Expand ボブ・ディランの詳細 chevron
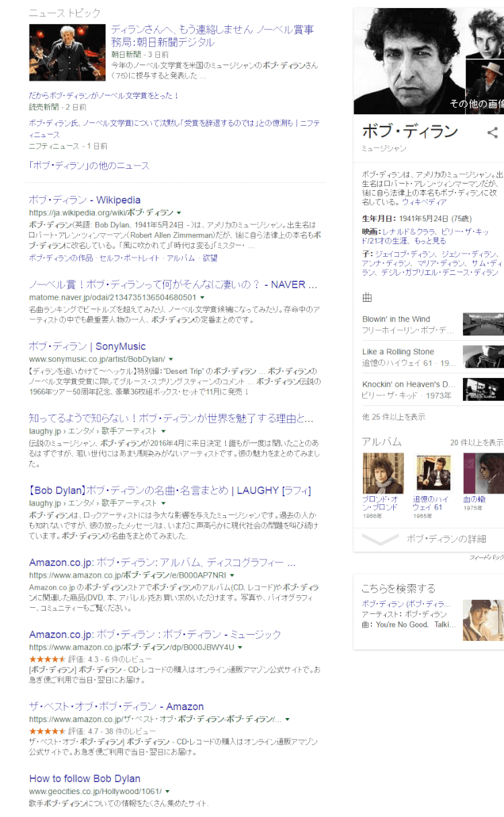Image resolution: width=504 pixels, height=817 pixels. (380, 539)
